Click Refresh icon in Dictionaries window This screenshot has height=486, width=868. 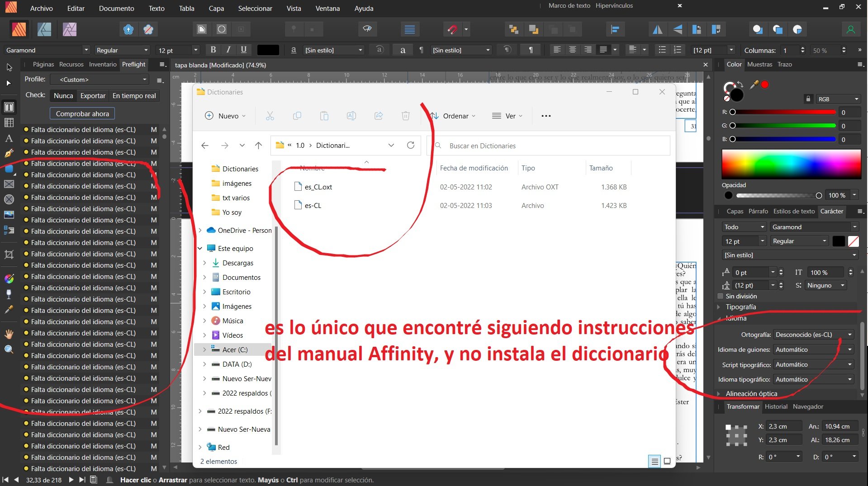coord(411,145)
